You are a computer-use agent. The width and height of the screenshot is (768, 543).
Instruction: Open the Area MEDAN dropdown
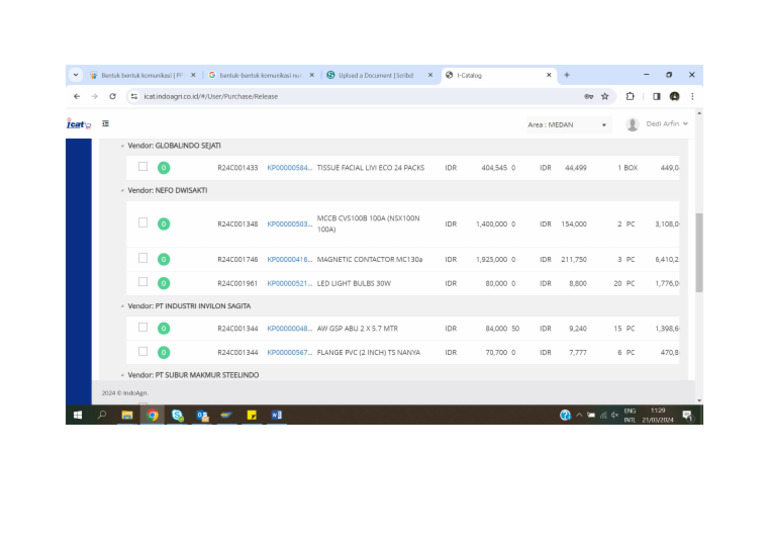pyautogui.click(x=567, y=125)
